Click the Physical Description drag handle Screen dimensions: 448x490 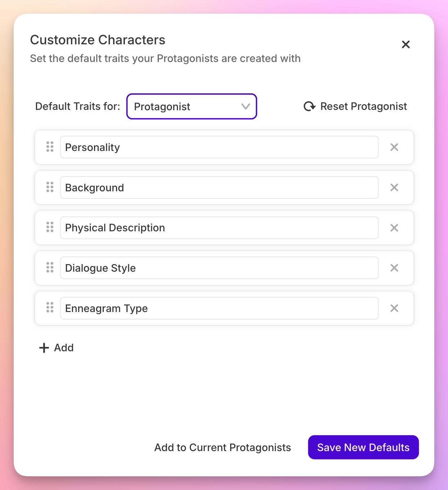pos(50,227)
